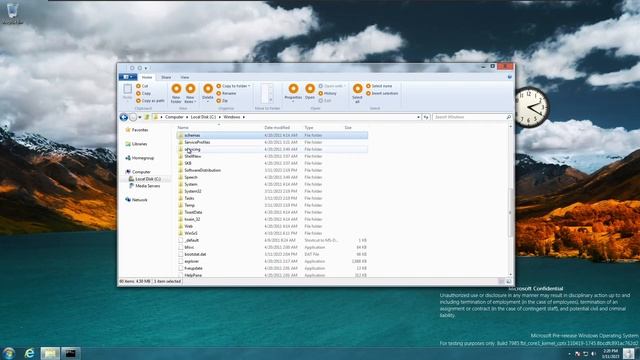Click Local Disk (C:) in the address breadcrumb
The width and height of the screenshot is (640, 360).
[x=203, y=117]
